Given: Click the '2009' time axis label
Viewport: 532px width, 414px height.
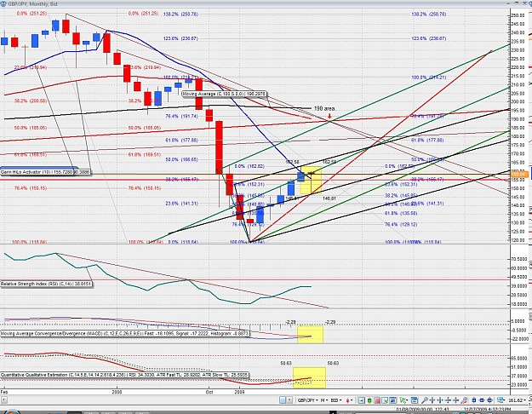Looking at the screenshot, I should tap(239, 392).
